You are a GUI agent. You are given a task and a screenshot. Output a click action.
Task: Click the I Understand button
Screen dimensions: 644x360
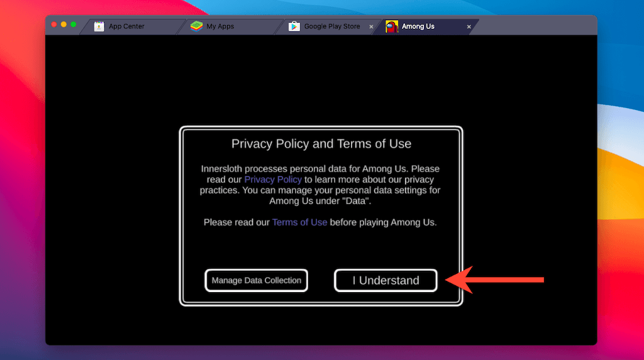[386, 280]
